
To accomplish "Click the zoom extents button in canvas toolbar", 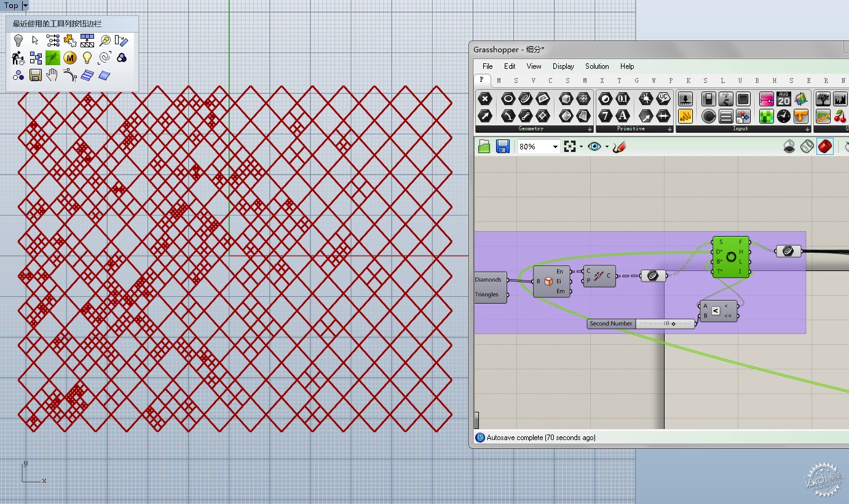I will click(x=570, y=146).
